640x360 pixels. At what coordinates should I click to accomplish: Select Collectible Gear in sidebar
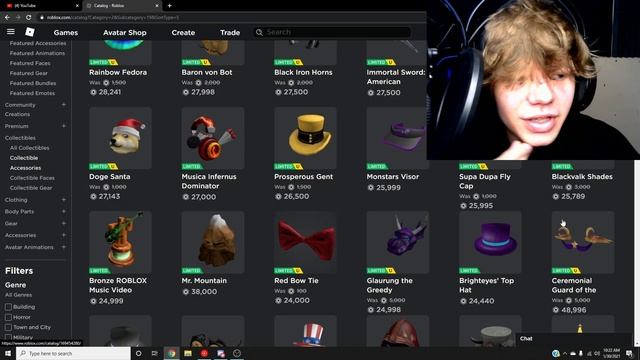pyautogui.click(x=31, y=188)
